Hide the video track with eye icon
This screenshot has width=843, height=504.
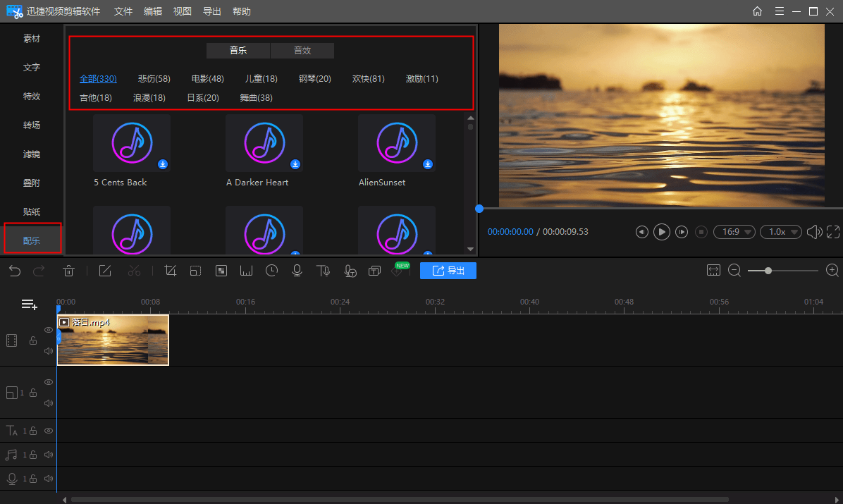[x=49, y=331]
